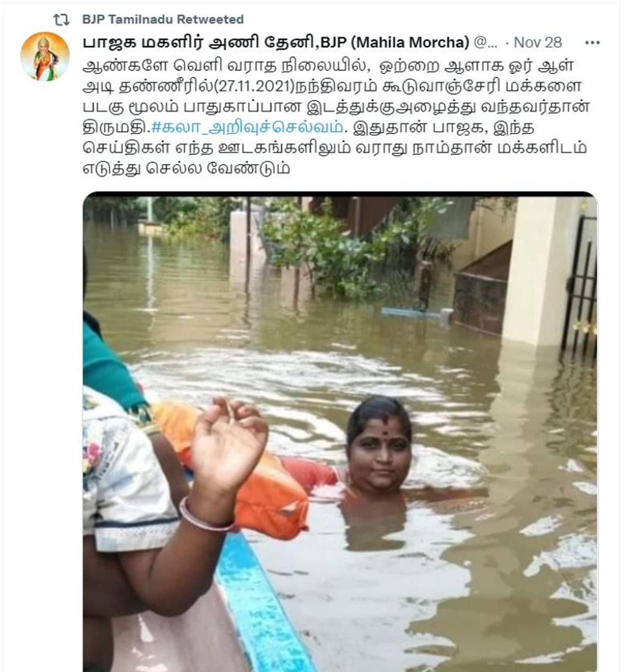Open the flood rescue photo

pos(340,431)
